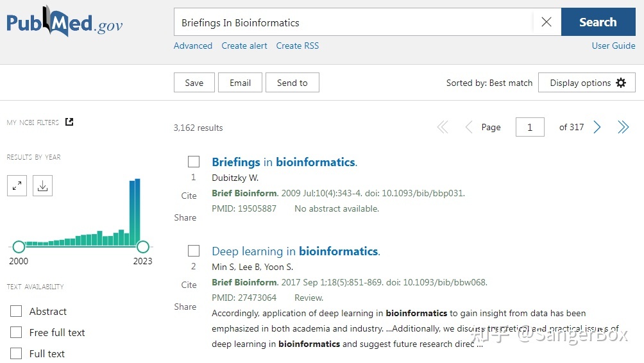Click the '3,162 results' count text
The height and width of the screenshot is (363, 644).
pos(198,128)
